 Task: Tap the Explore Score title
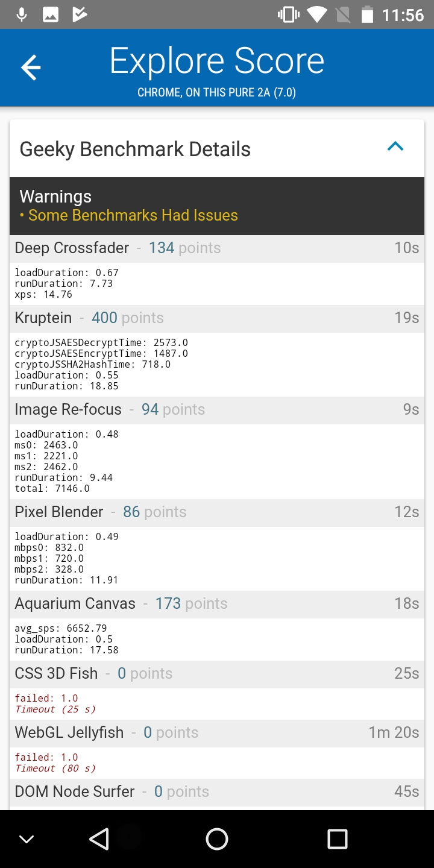tap(217, 61)
